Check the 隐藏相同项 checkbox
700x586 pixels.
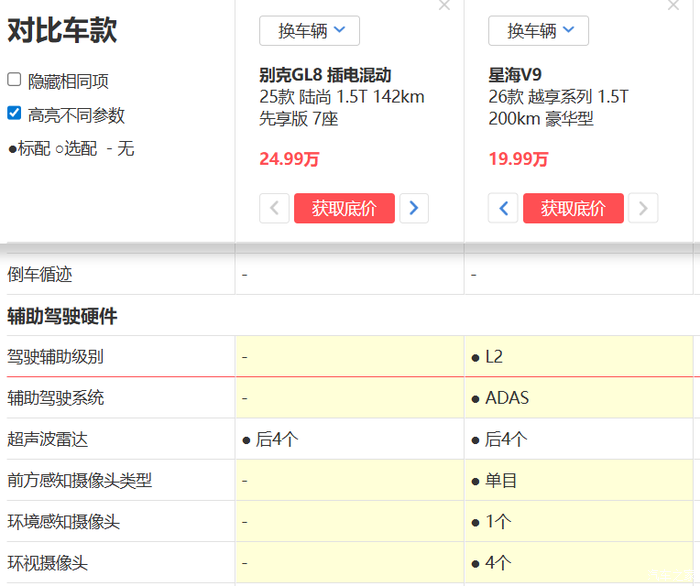[14, 80]
